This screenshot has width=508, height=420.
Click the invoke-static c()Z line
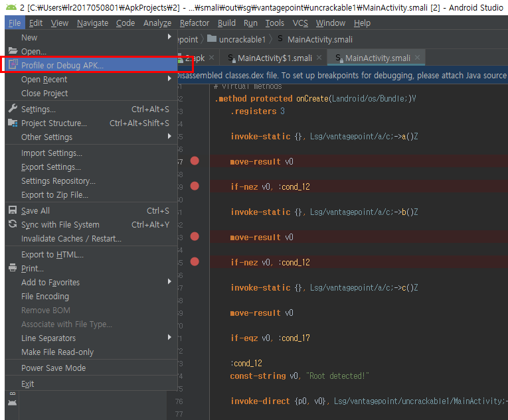pyautogui.click(x=324, y=287)
